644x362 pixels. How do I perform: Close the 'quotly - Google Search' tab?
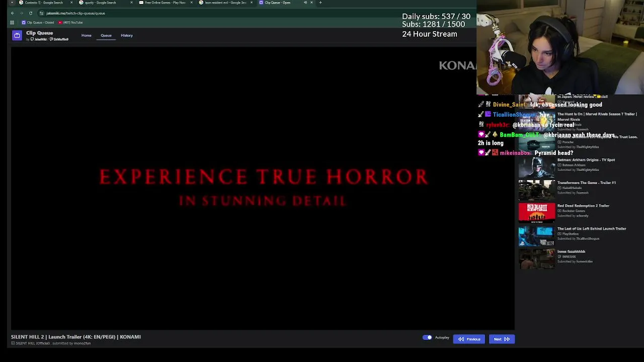pos(132,3)
